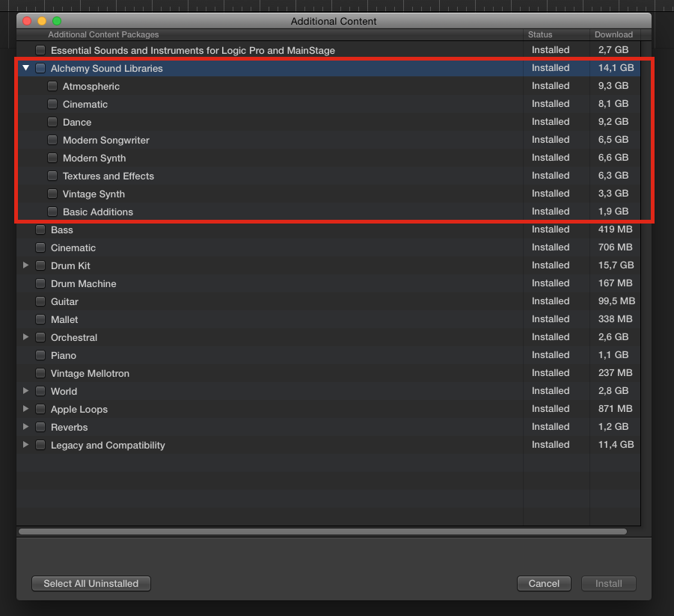
Task: Click the 2,7 GB Essential Sounds size
Action: pyautogui.click(x=613, y=50)
